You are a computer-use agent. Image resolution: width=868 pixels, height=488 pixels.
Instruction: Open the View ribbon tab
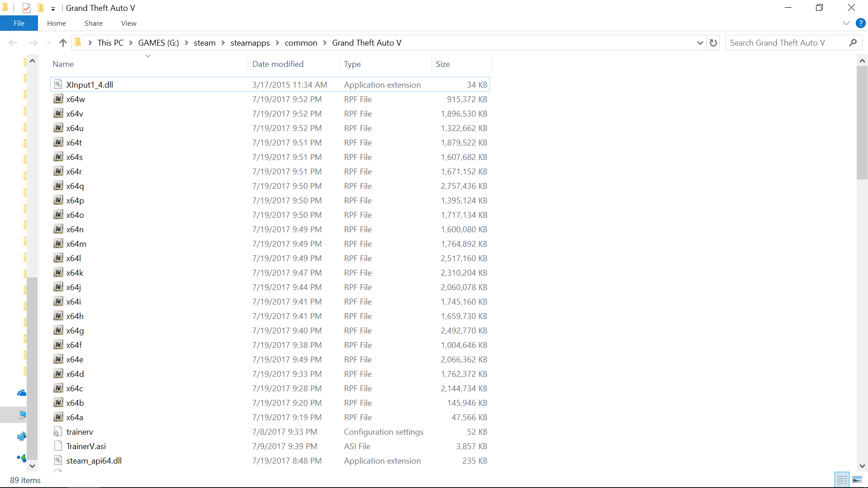[128, 23]
